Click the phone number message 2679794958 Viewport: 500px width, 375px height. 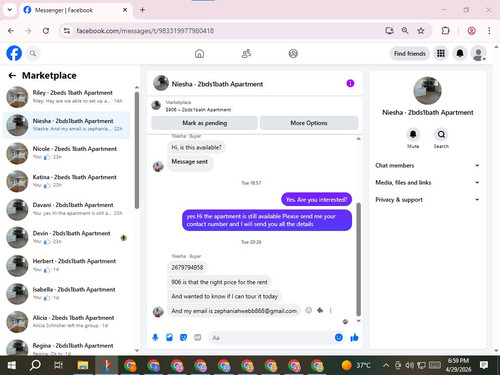pyautogui.click(x=187, y=267)
